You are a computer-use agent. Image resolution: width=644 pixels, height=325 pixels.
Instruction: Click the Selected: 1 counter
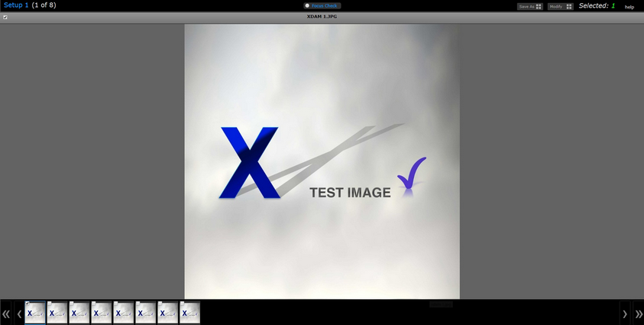(597, 6)
